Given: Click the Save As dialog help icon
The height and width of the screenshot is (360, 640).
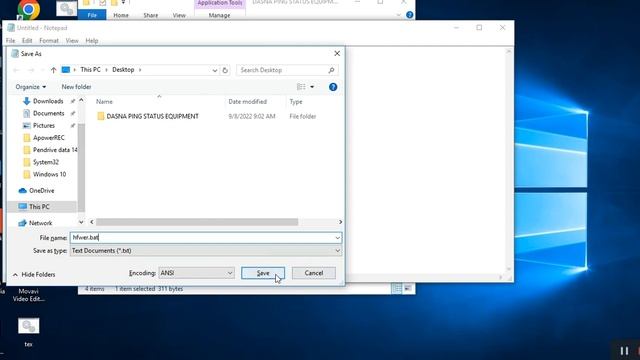Looking at the screenshot, I should coord(333,87).
